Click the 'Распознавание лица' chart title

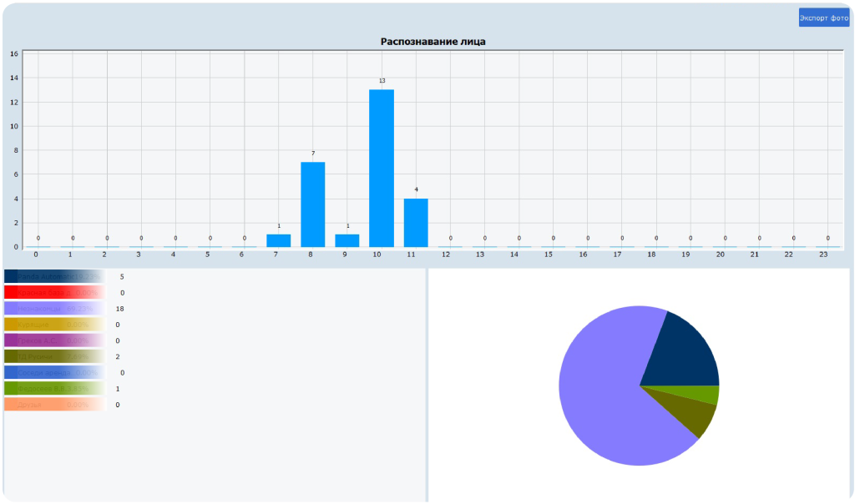(433, 42)
